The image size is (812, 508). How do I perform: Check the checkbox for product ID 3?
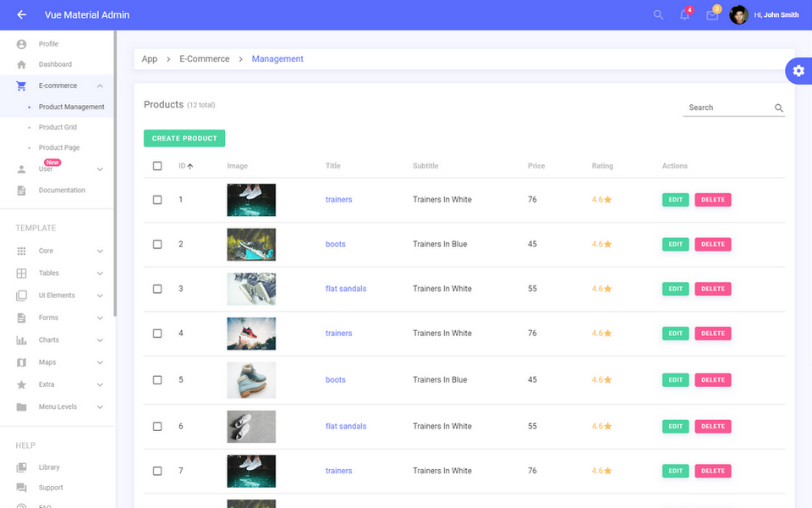point(157,289)
